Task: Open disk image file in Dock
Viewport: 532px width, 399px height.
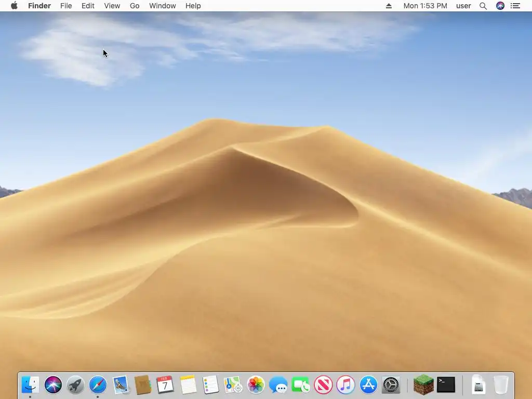Action: tap(478, 385)
